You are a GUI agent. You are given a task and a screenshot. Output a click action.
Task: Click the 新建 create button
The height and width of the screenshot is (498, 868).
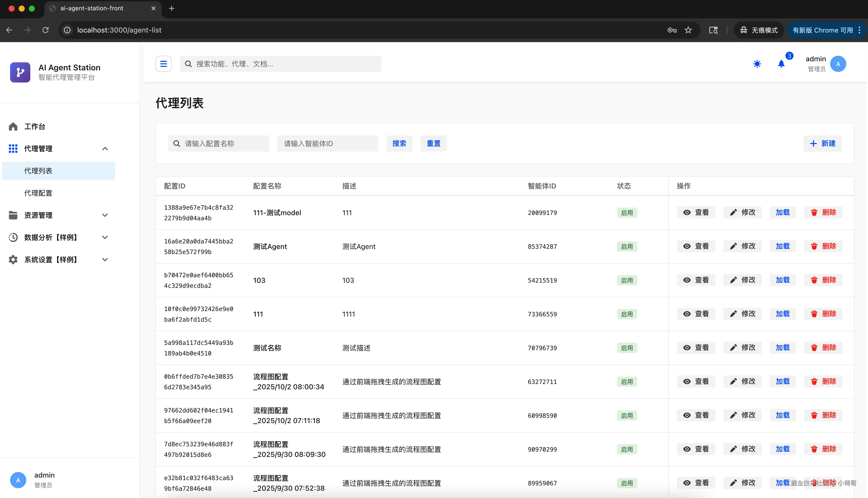823,143
